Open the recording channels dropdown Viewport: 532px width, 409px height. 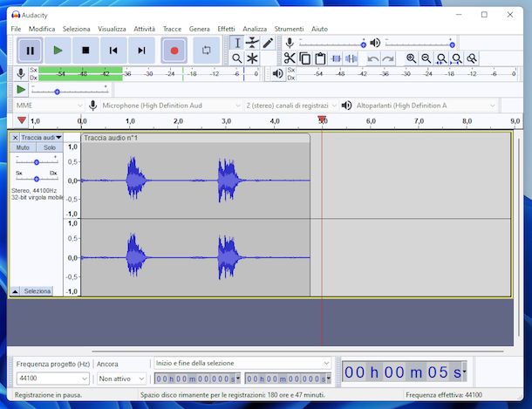pos(290,106)
